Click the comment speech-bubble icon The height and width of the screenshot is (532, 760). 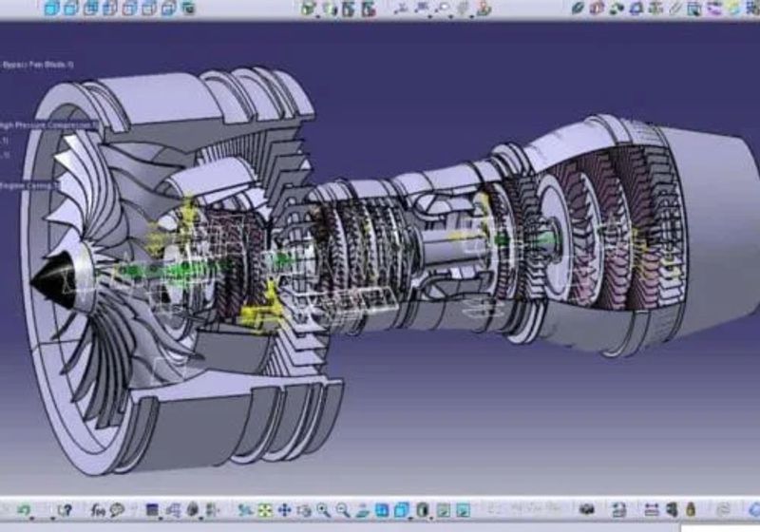pyautogui.click(x=117, y=510)
